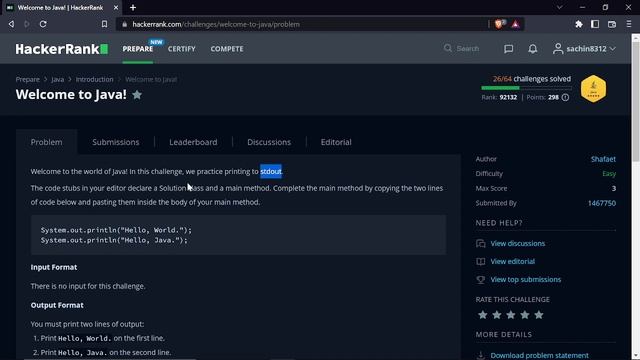Click the challenges solved progress bar

(527, 88)
